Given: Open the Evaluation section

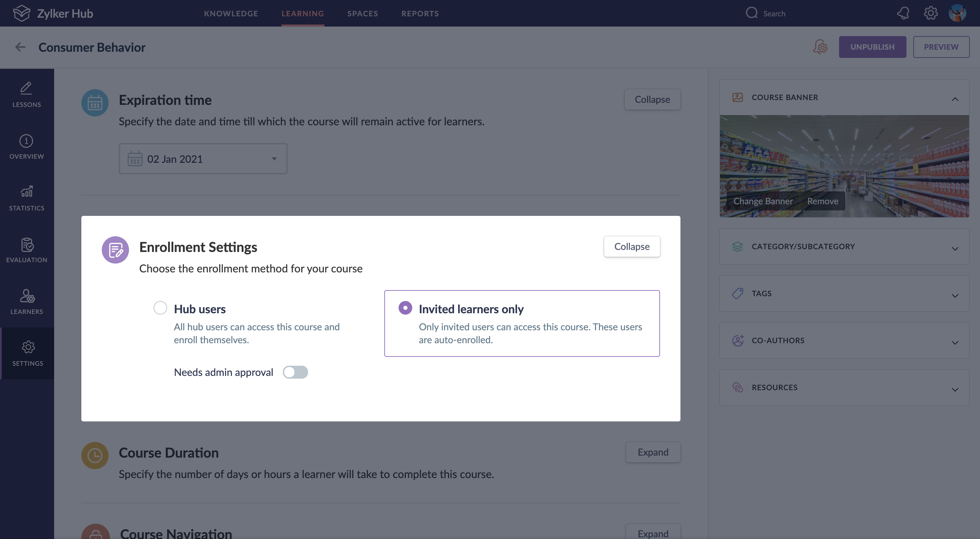Looking at the screenshot, I should coord(27,250).
